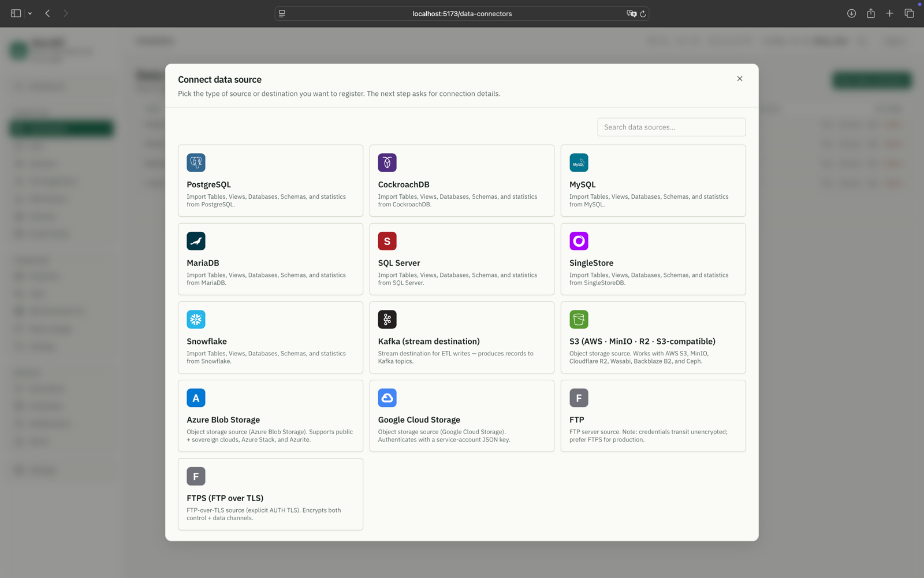Expand the browser sidebar dropdown chevron

click(30, 13)
